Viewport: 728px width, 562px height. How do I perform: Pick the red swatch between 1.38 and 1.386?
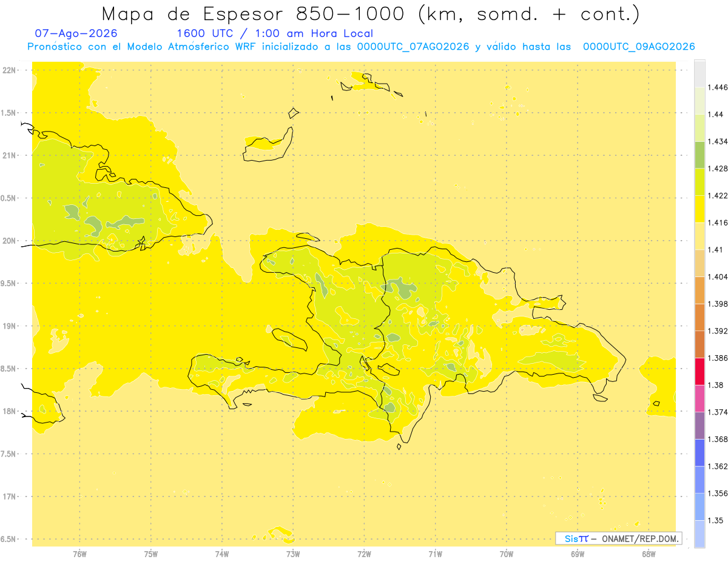tap(699, 372)
